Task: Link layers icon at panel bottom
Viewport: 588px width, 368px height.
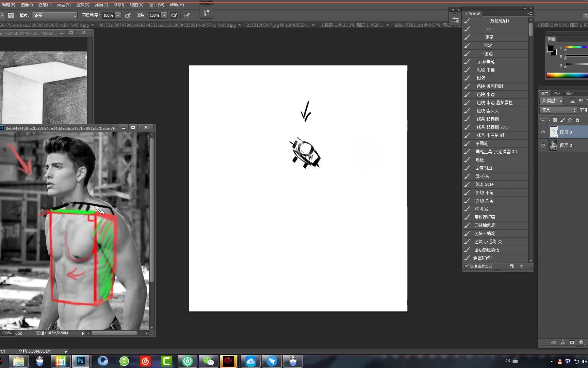Action: (554, 342)
